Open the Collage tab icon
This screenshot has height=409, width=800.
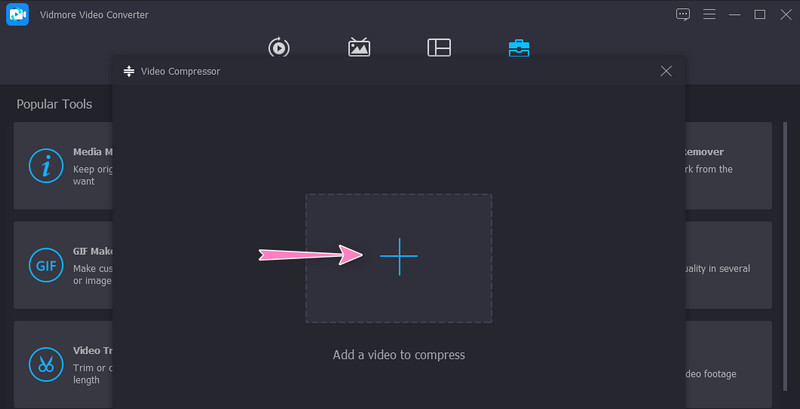(x=439, y=47)
